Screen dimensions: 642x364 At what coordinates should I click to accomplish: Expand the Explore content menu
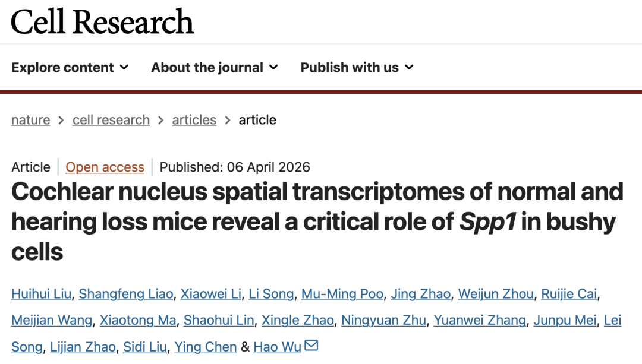click(x=70, y=68)
